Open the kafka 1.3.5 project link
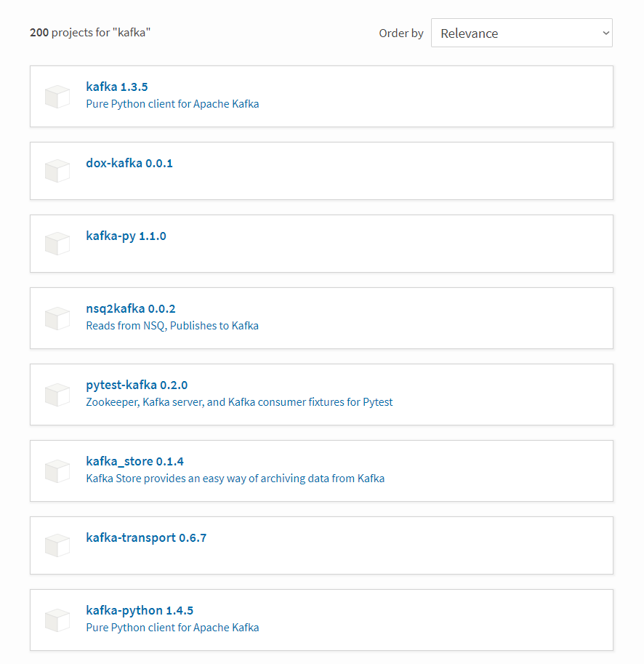 click(x=117, y=87)
